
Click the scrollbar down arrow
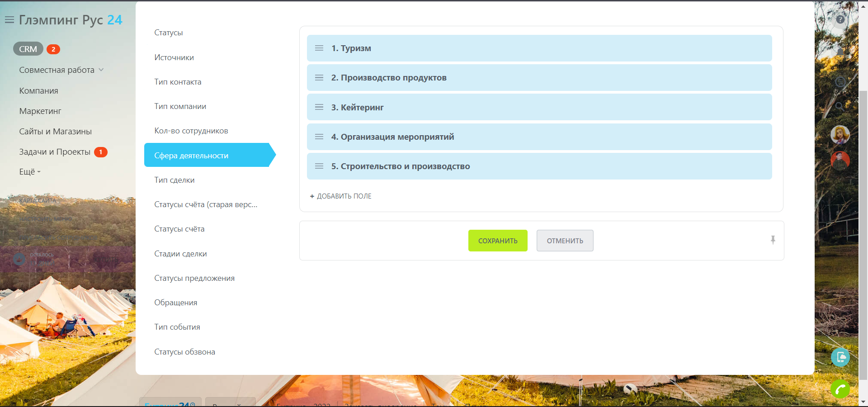(863, 402)
